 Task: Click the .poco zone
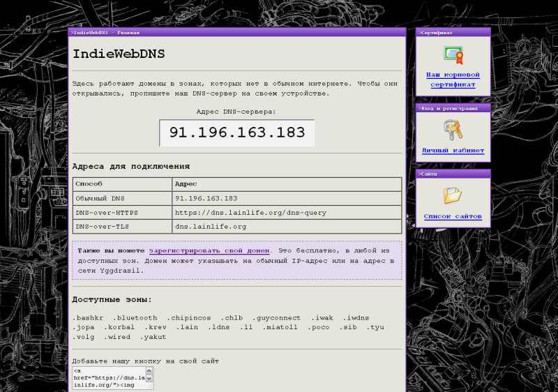(319, 327)
